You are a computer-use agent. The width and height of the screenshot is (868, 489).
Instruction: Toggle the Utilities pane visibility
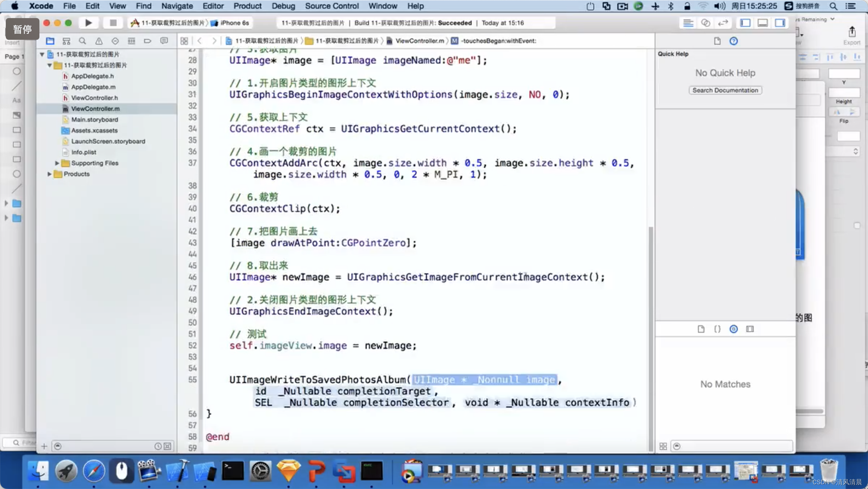pos(780,23)
